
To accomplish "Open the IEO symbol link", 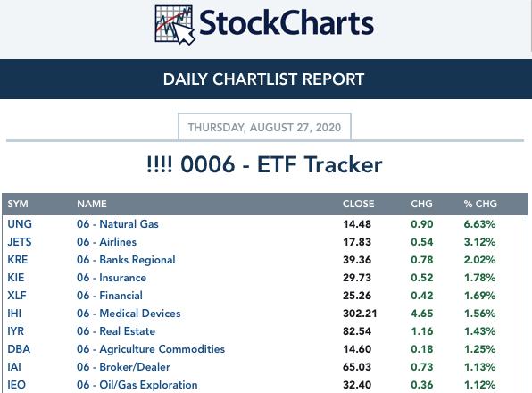I will 16,385.
